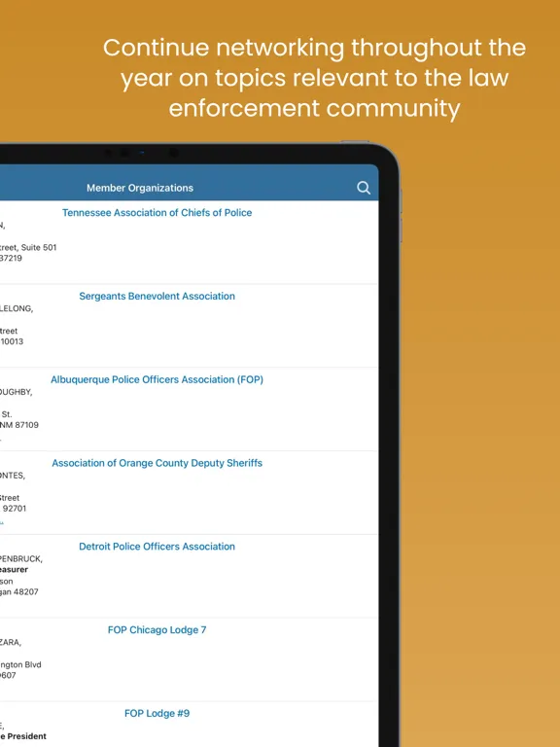This screenshot has width=560, height=747.
Task: Click the 'NM 87109' address line
Action: click(19, 424)
